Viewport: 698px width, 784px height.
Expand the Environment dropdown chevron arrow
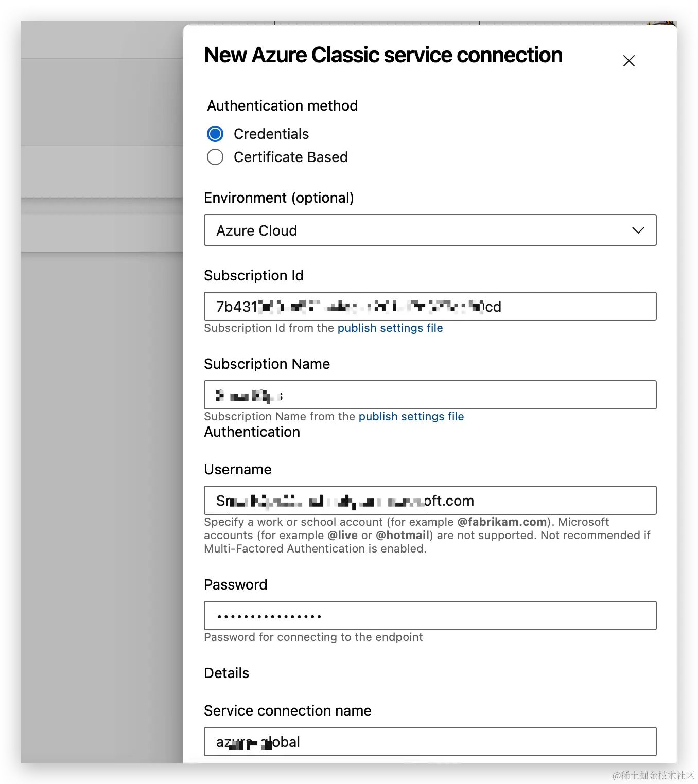point(638,230)
